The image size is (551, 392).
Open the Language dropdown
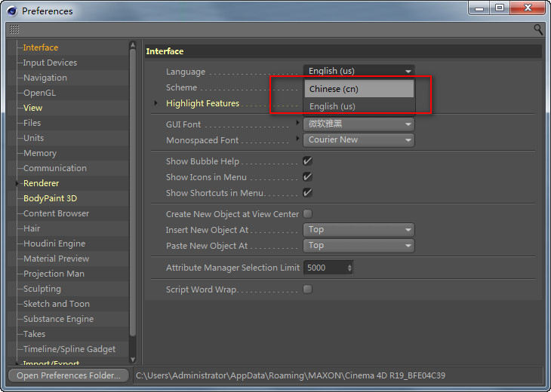[x=359, y=71]
